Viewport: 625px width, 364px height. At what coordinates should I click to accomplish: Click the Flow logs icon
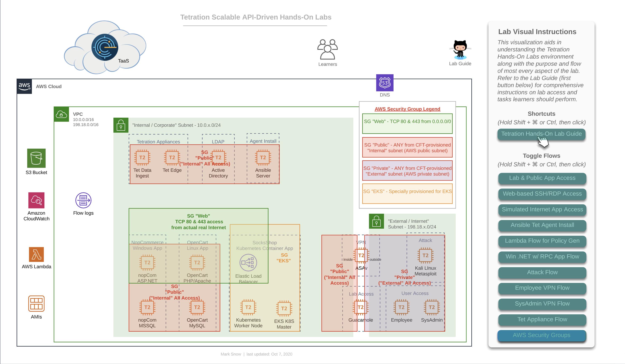click(x=83, y=200)
